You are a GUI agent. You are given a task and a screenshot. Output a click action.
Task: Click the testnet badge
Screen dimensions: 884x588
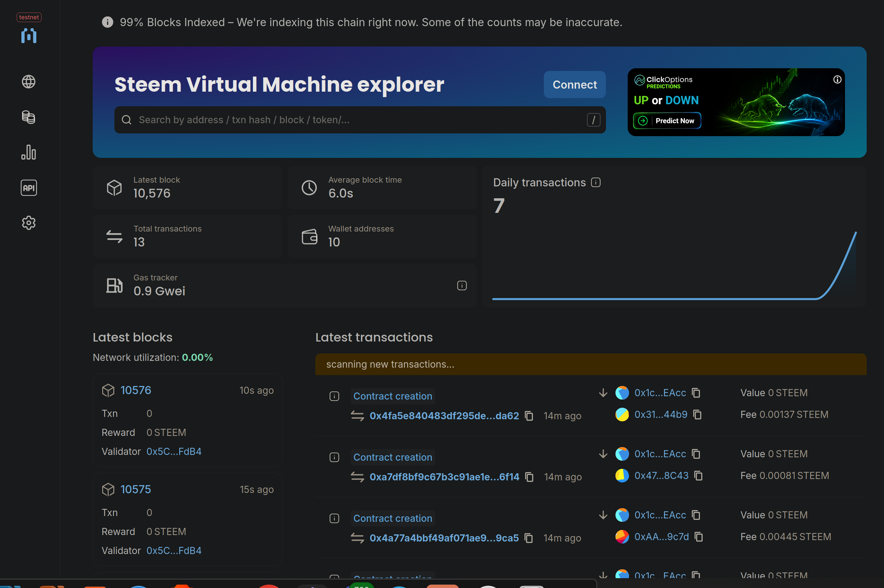click(29, 17)
